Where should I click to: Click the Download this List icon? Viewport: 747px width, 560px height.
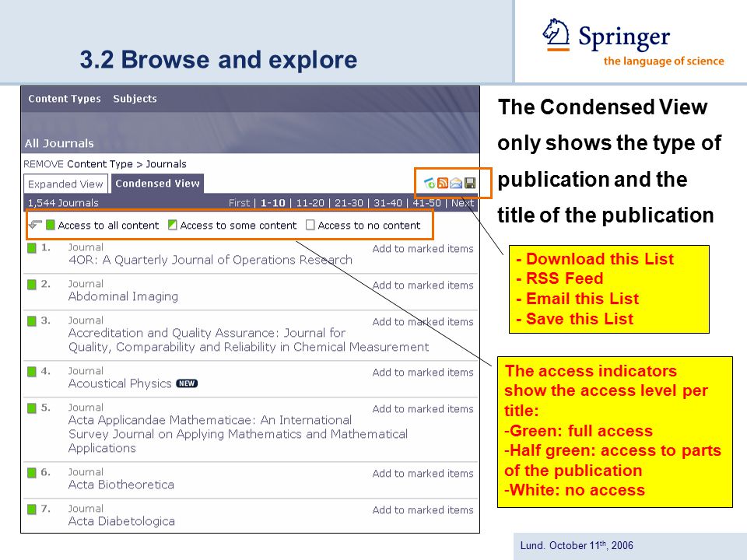(430, 184)
